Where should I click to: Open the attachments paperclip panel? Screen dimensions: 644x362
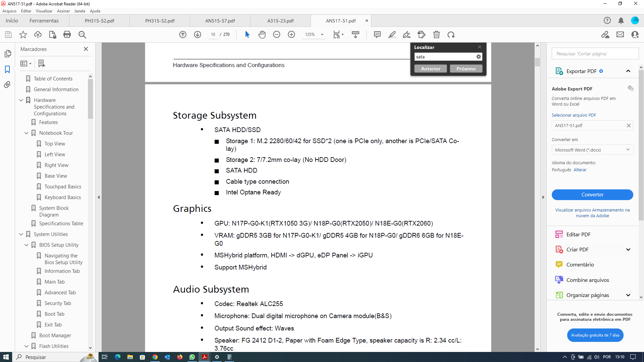(7, 85)
